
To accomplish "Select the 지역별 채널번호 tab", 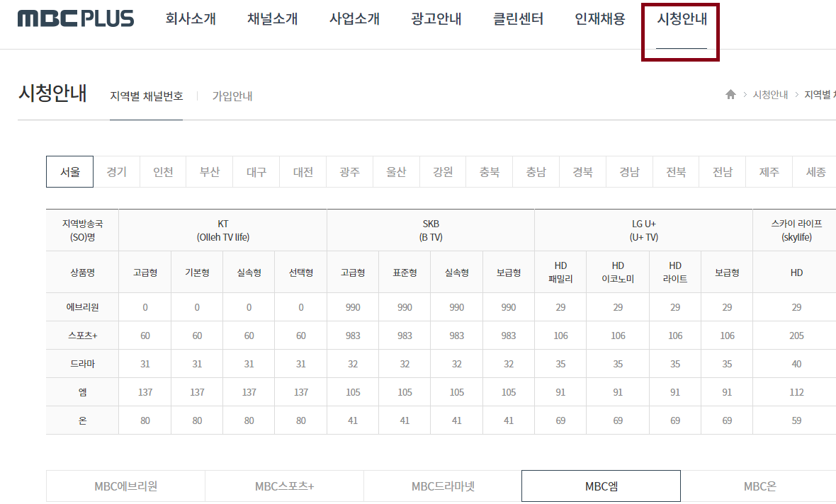I will point(146,96).
